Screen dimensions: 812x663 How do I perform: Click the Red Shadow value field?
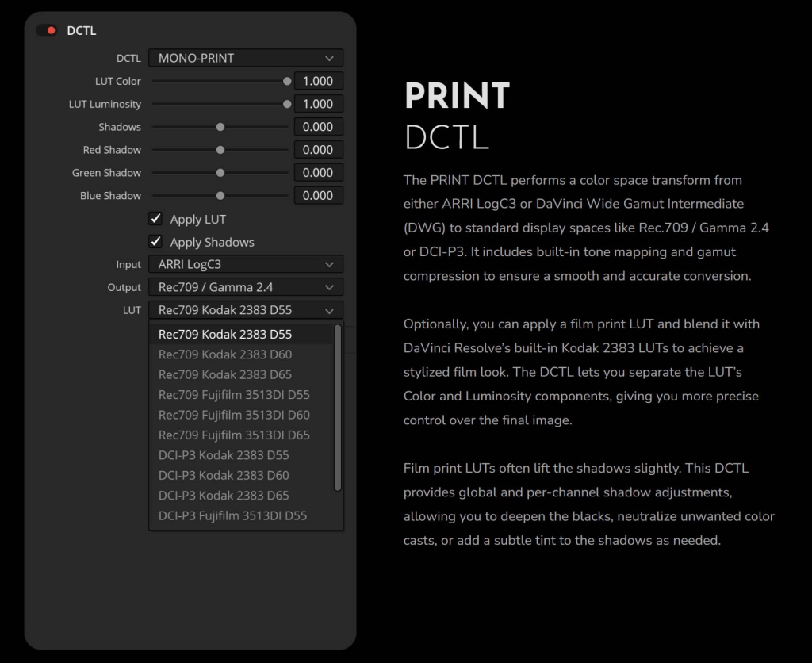(318, 150)
